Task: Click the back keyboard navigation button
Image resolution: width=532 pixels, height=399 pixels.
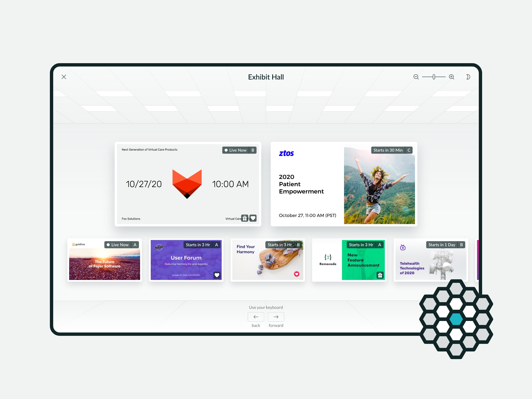Action: [256, 317]
